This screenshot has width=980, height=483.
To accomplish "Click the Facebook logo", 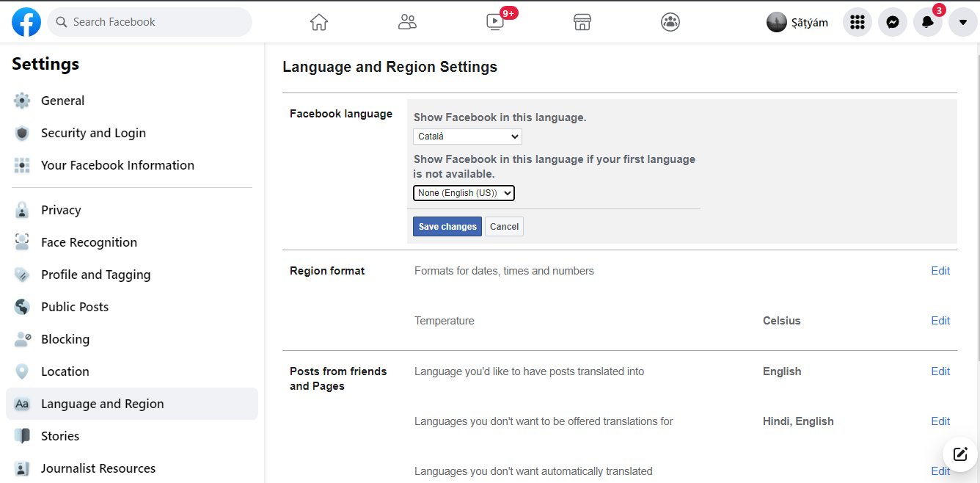I will point(26,22).
